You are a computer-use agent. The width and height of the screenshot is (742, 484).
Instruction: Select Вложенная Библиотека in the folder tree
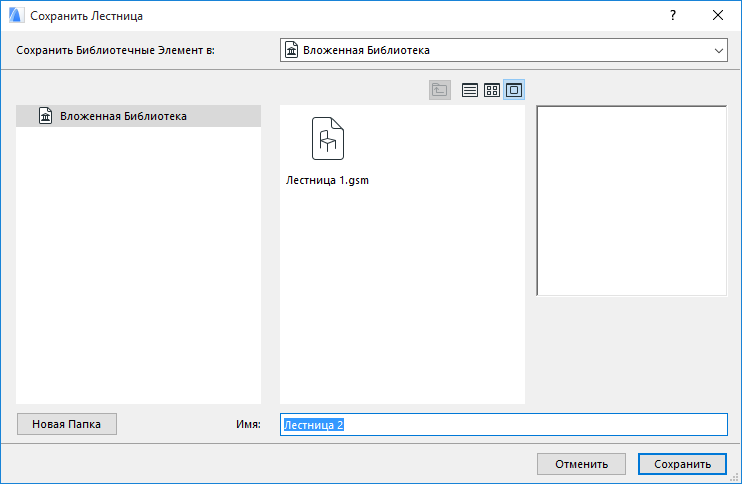click(x=138, y=116)
